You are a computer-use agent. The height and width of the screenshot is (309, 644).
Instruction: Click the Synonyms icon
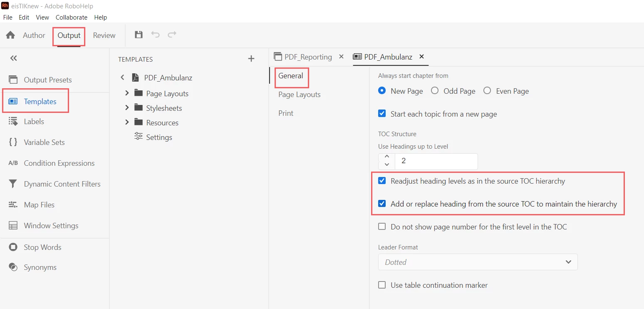(x=13, y=267)
